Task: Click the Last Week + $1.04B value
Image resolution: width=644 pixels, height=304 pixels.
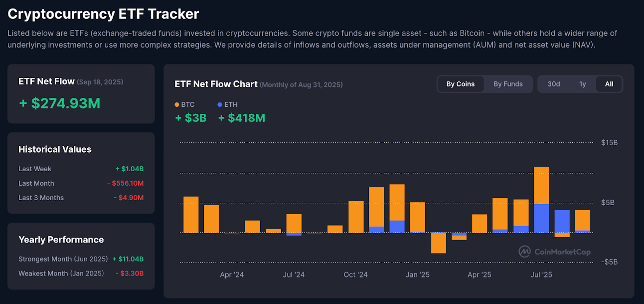Action: point(130,169)
